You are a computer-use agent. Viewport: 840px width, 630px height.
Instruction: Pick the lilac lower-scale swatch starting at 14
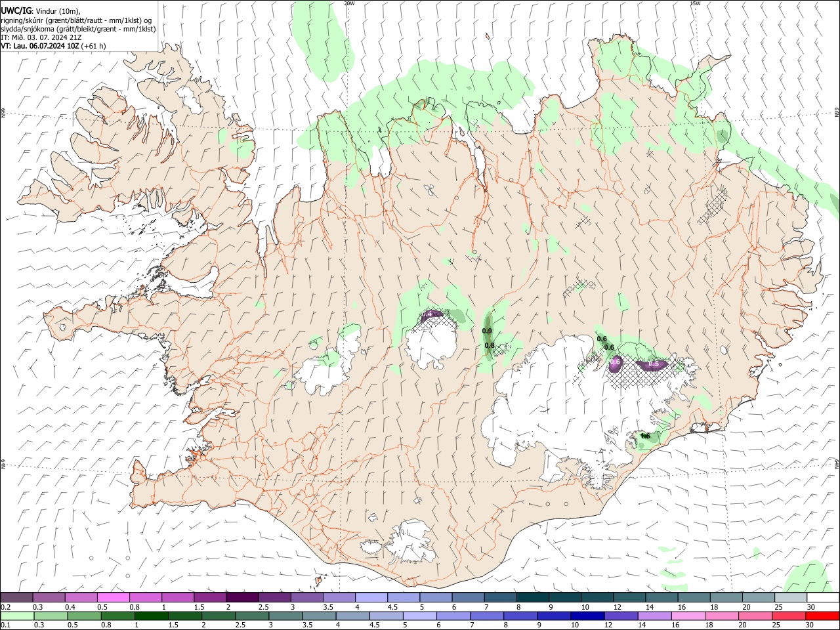(654, 616)
